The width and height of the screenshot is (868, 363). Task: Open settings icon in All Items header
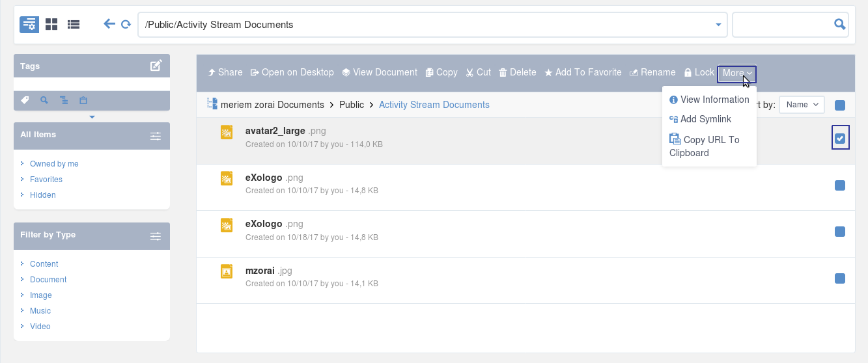[x=156, y=136]
